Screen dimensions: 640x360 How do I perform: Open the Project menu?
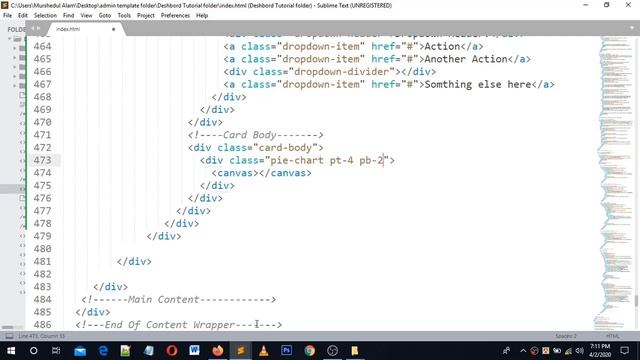(x=146, y=16)
